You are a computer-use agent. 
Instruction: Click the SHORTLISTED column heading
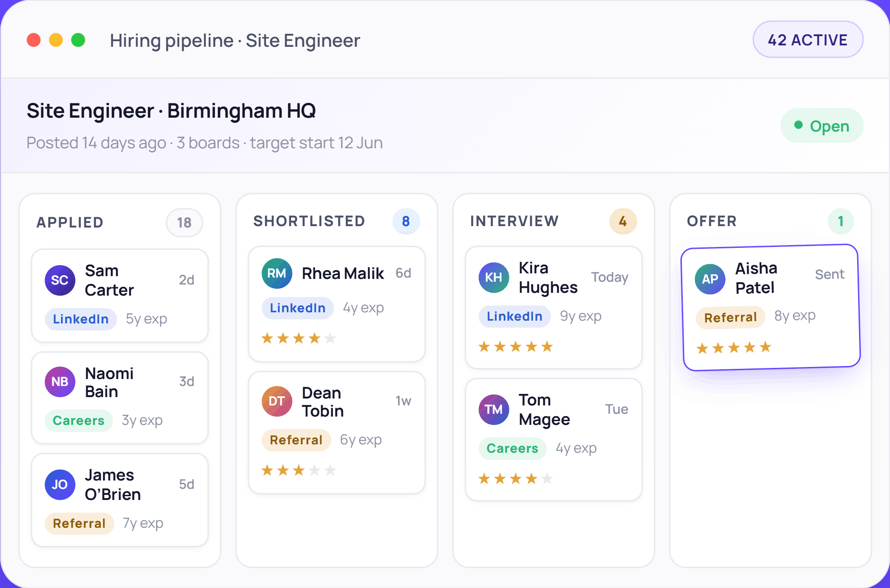(x=309, y=221)
